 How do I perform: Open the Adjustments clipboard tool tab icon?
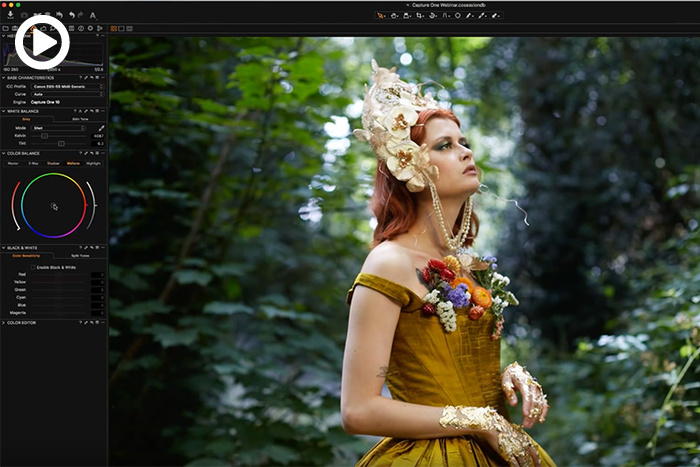tap(71, 29)
